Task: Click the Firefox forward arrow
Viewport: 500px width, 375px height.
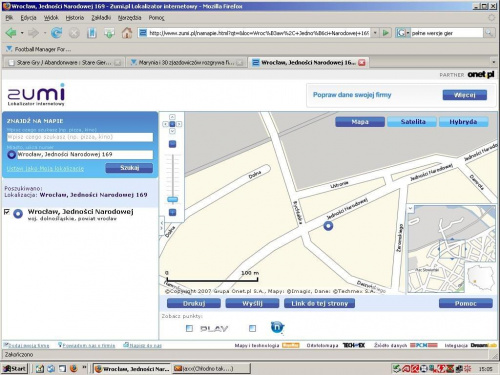Action: coord(33,33)
